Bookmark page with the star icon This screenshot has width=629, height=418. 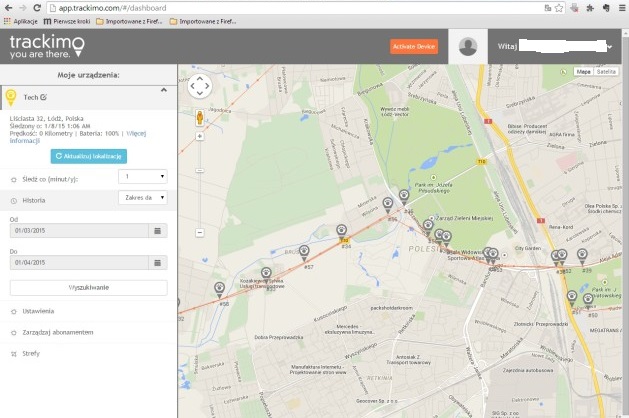pos(558,7)
